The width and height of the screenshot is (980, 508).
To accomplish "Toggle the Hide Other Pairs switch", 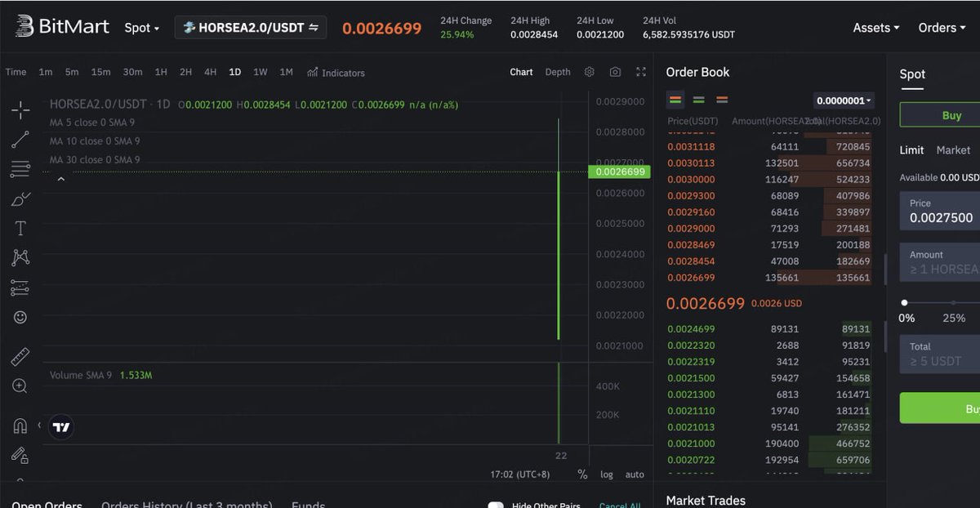I will pos(496,506).
